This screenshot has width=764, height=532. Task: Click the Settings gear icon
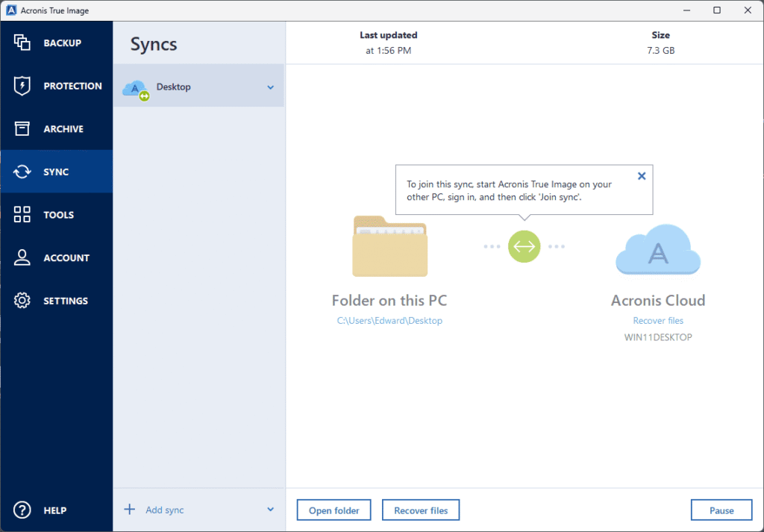coord(22,301)
